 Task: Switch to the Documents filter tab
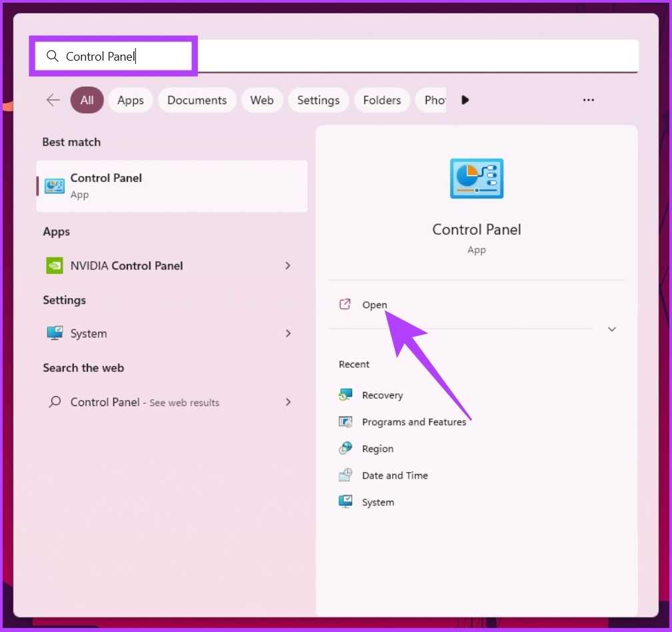[197, 100]
